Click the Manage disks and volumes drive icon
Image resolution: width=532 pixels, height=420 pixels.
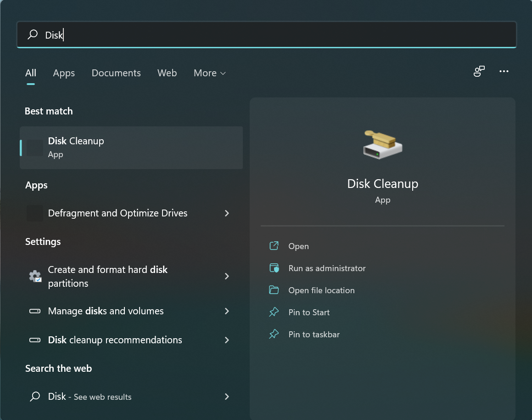pos(35,311)
